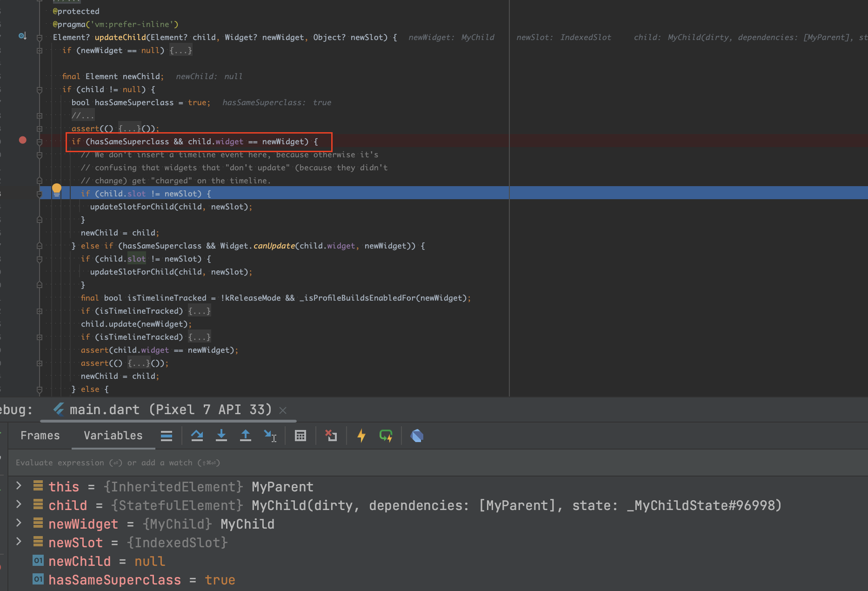The image size is (868, 591).
Task: Click 'final Element newChild;' declaration
Action: click(113, 76)
